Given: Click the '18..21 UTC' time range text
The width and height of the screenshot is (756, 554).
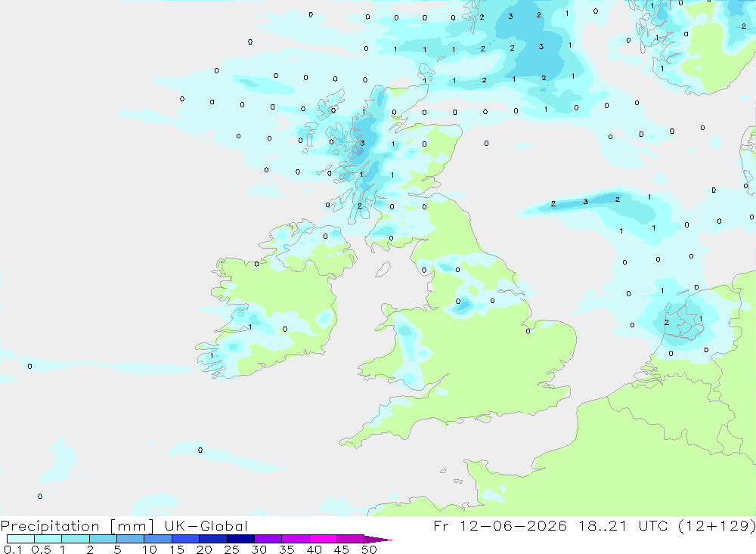Looking at the screenshot, I should tap(624, 525).
